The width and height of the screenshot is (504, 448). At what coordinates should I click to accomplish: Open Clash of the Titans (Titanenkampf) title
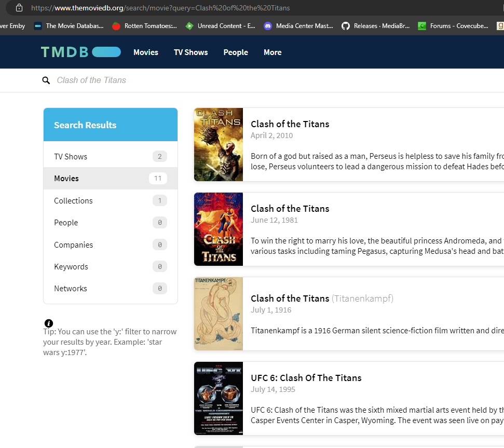pos(322,298)
